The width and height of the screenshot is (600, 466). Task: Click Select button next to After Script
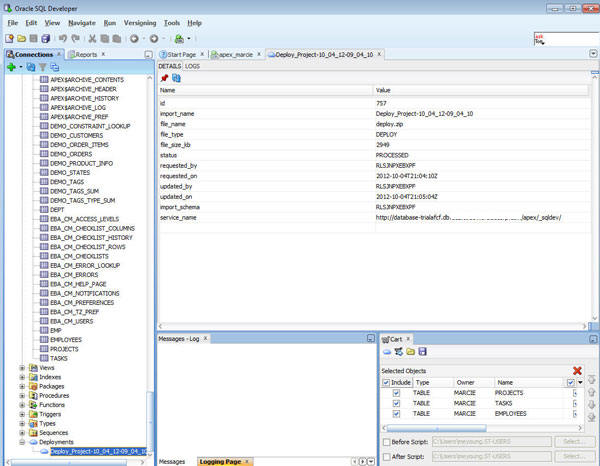(x=572, y=457)
